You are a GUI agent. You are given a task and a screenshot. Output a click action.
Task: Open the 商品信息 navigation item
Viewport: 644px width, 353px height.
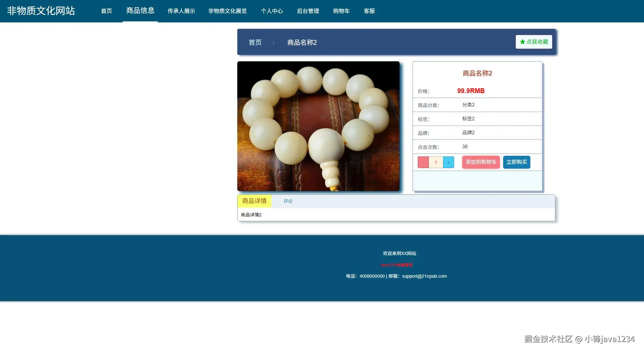coord(140,11)
